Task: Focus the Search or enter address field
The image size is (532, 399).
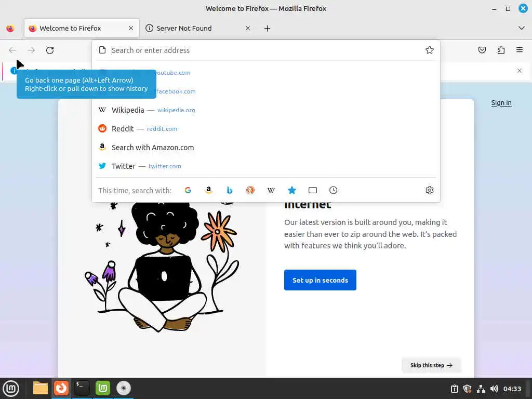Action: tap(267, 50)
